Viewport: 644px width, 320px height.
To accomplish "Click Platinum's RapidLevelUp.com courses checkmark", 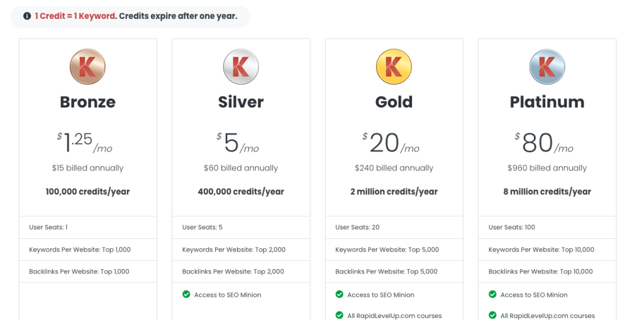I will tap(492, 315).
